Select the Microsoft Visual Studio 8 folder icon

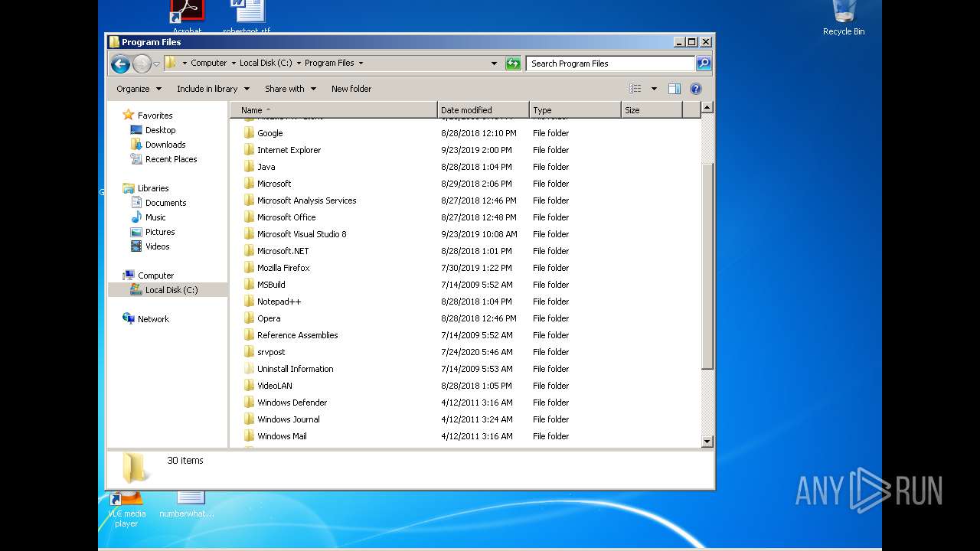(249, 234)
